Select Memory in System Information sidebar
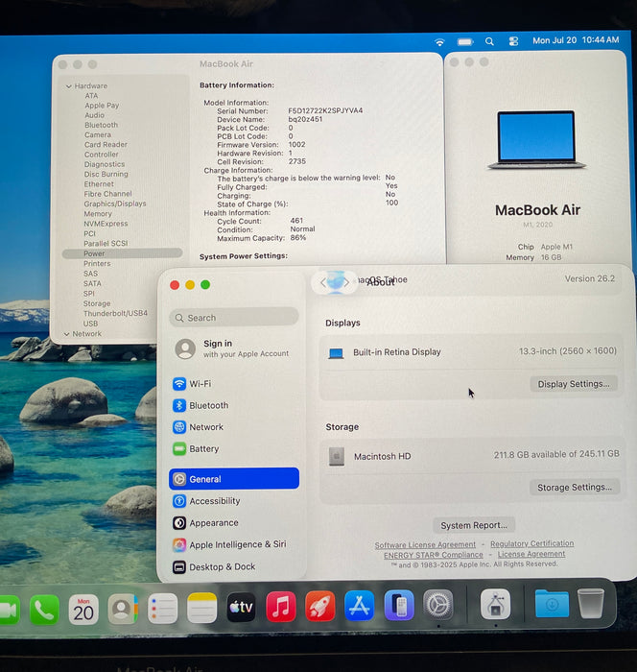637x672 pixels. click(x=98, y=214)
